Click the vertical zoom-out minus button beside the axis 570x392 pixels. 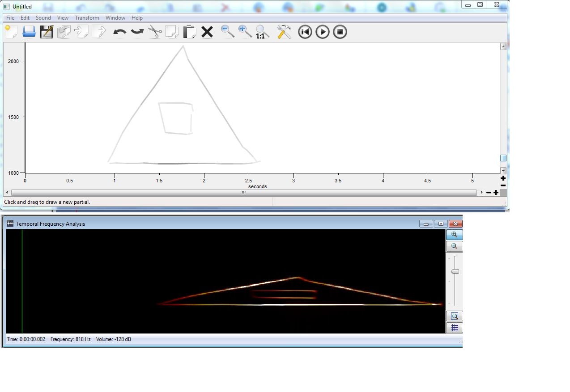[x=503, y=185]
